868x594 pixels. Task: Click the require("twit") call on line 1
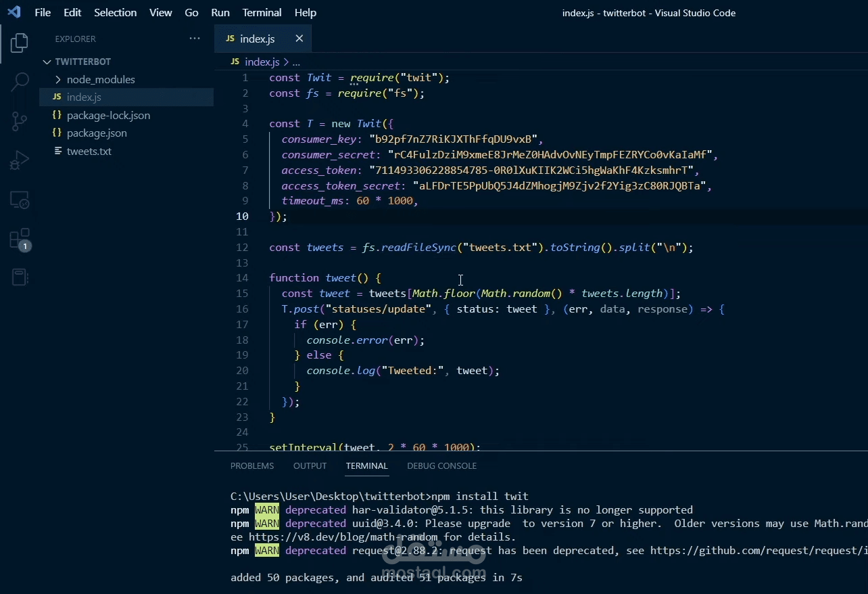coord(396,78)
